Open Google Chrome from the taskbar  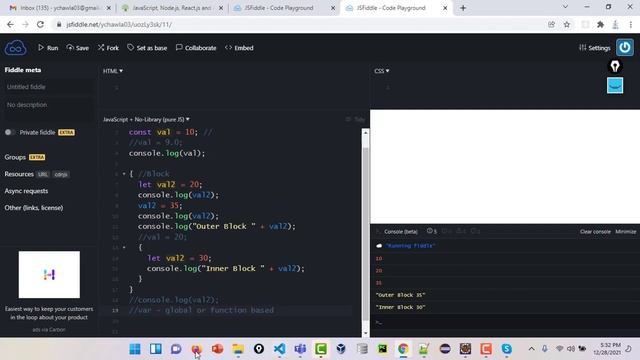pos(403,349)
